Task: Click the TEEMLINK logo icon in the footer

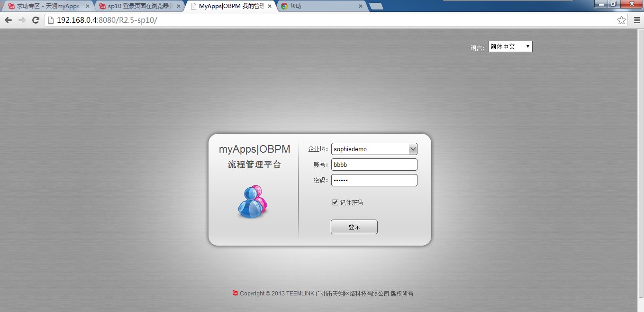Action: pyautogui.click(x=235, y=293)
